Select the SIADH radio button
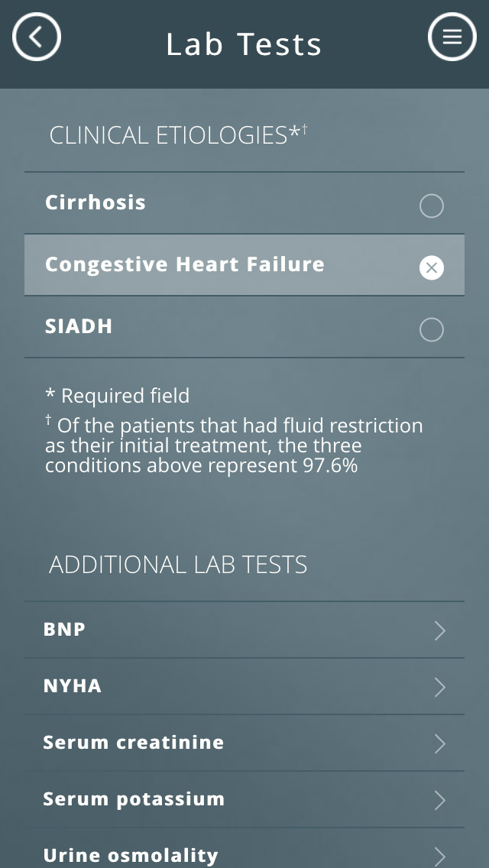The image size is (489, 868). [x=432, y=330]
